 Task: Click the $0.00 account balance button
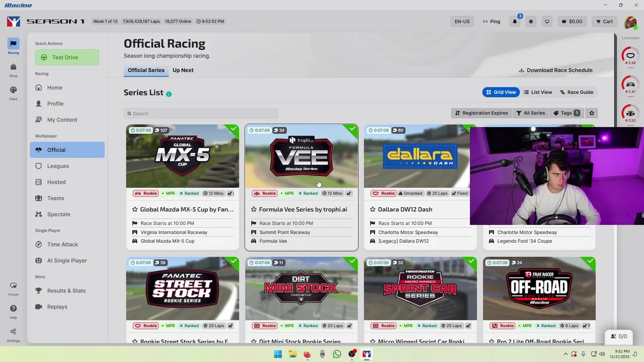(x=572, y=22)
